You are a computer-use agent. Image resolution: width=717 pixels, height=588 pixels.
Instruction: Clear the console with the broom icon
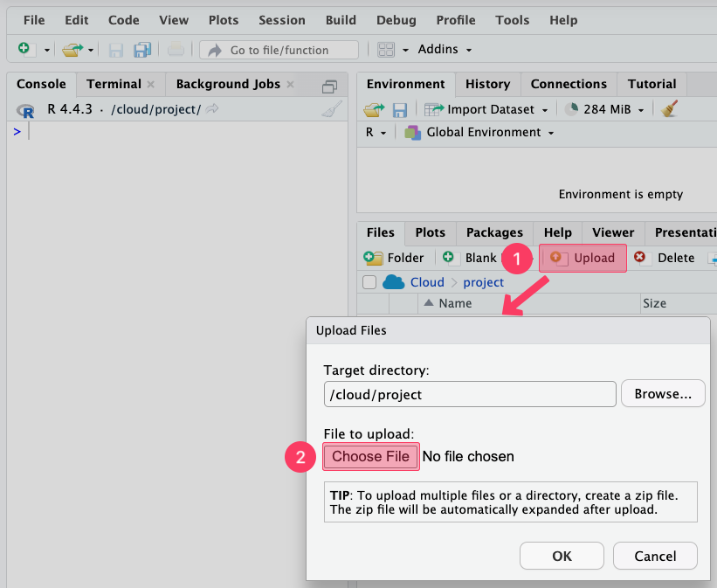pos(332,109)
